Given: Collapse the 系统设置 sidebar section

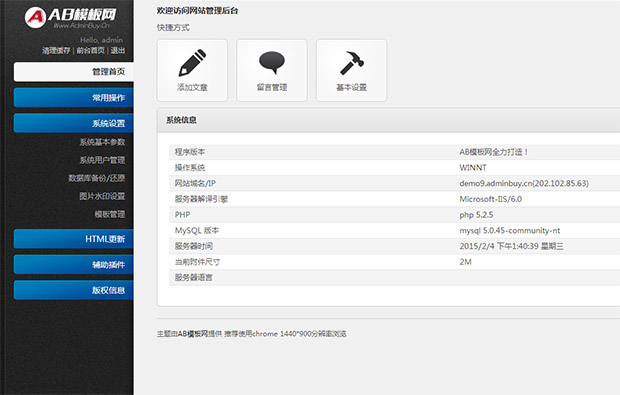Looking at the screenshot, I should point(74,123).
